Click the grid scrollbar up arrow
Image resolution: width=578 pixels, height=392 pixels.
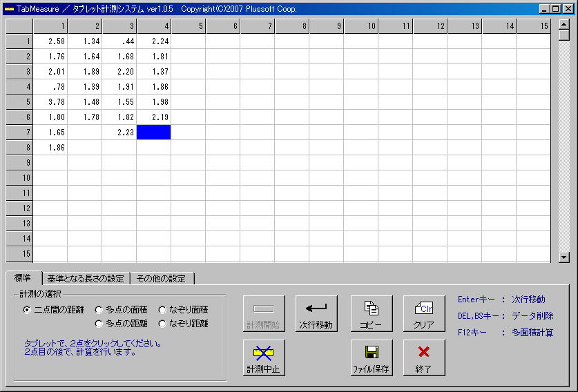tap(564, 25)
